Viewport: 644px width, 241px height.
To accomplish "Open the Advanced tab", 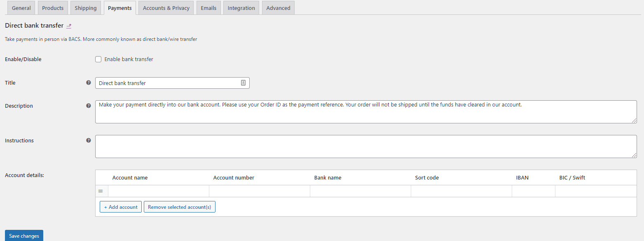I will [x=278, y=8].
